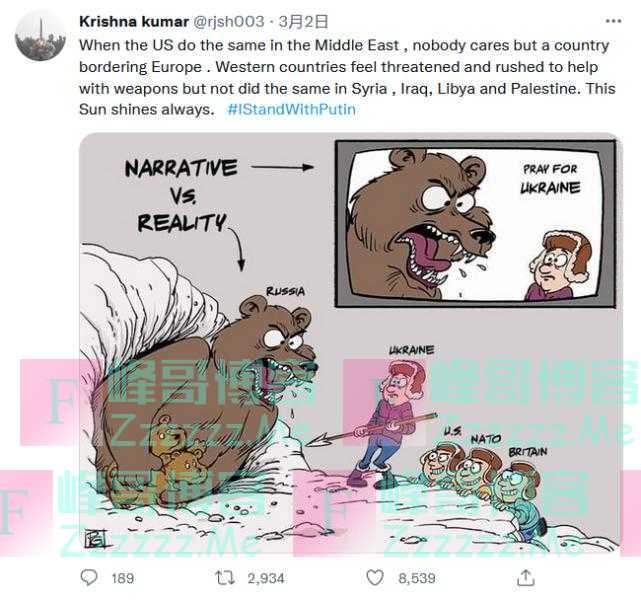The image size is (641, 600).
Task: Click the Pray for Ukraine TV panel
Action: tap(475, 224)
